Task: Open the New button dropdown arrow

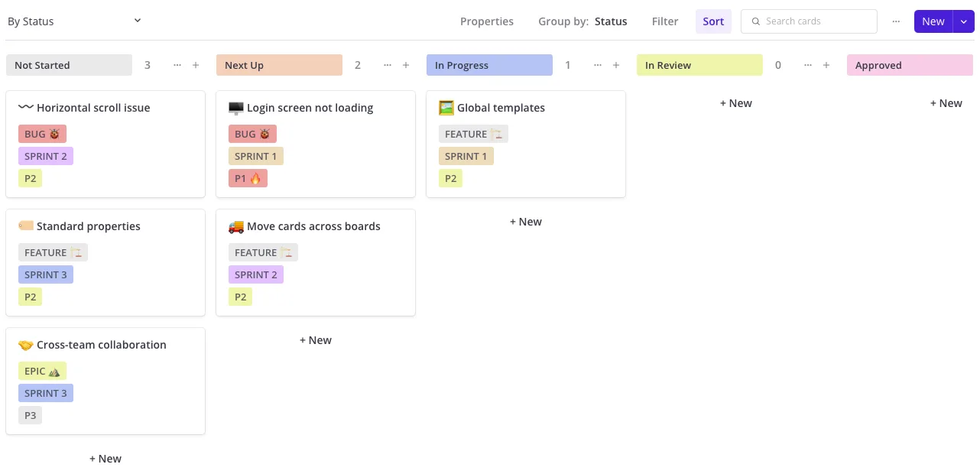Action: point(964,21)
